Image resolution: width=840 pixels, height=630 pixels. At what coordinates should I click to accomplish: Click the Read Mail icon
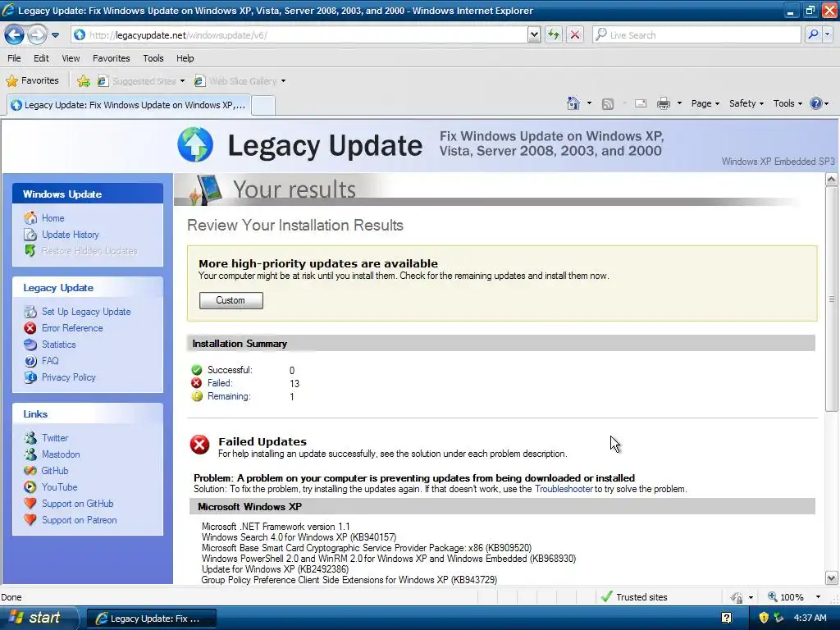pyautogui.click(x=641, y=103)
